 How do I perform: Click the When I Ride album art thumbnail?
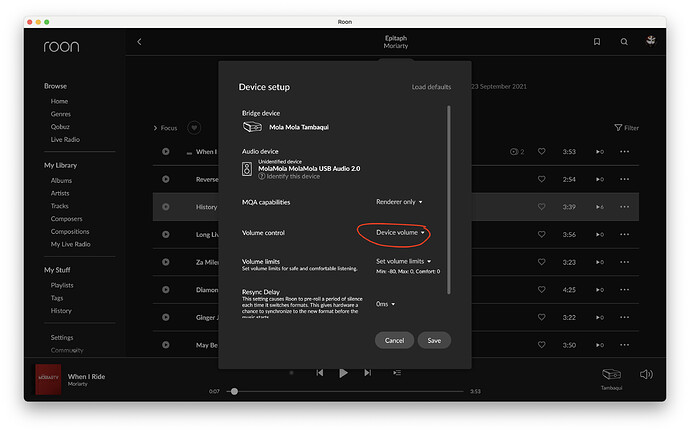(48, 379)
